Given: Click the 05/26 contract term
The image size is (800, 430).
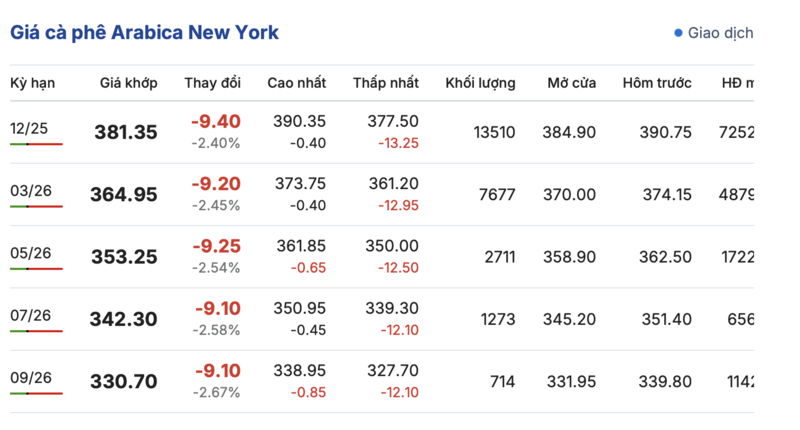Looking at the screenshot, I should [x=29, y=252].
